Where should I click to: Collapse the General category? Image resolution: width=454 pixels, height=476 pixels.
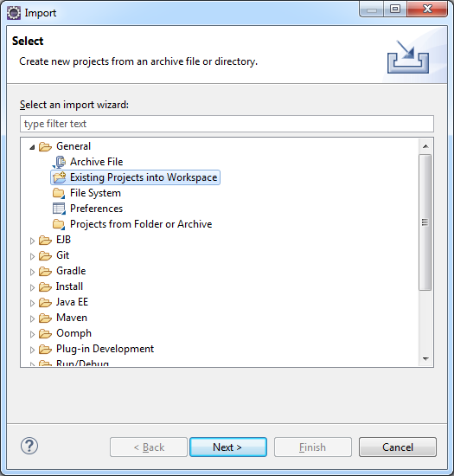pyautogui.click(x=32, y=147)
